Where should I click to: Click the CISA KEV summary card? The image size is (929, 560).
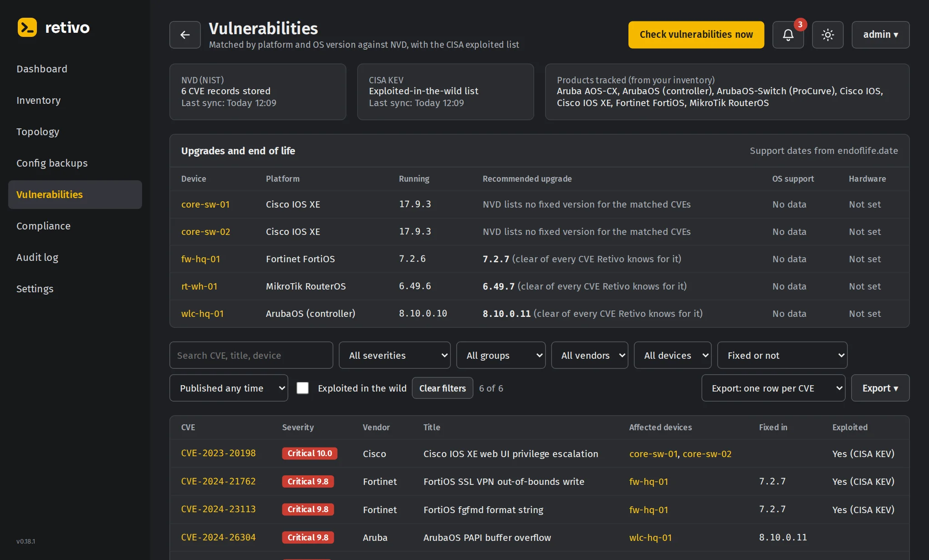(x=445, y=92)
